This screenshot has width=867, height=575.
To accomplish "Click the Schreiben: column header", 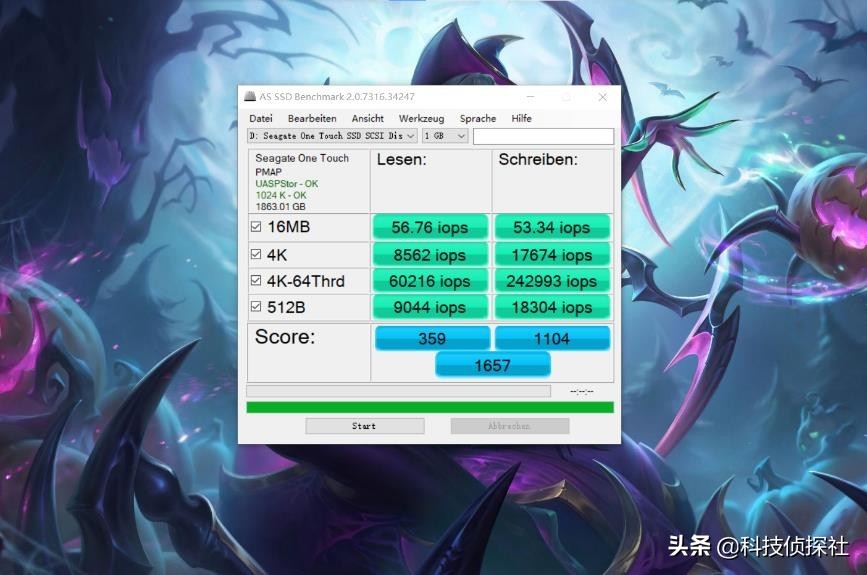I will pos(538,160).
